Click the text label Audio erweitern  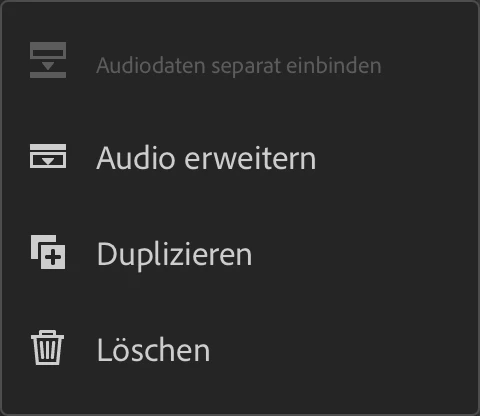pos(206,158)
